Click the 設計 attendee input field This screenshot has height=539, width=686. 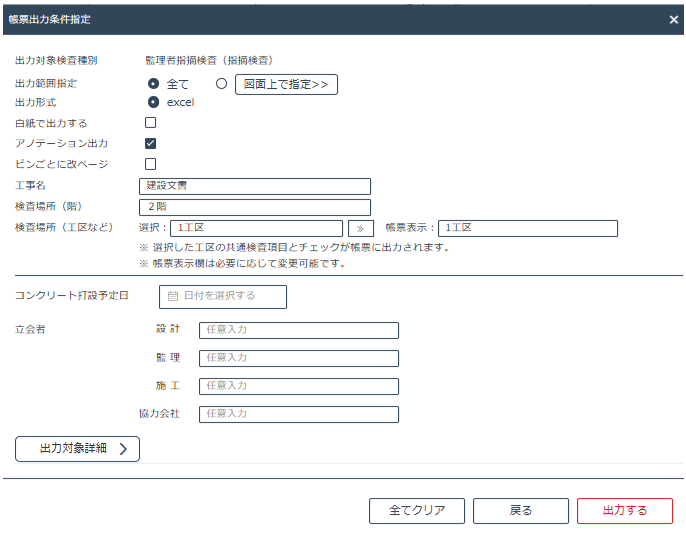point(298,330)
